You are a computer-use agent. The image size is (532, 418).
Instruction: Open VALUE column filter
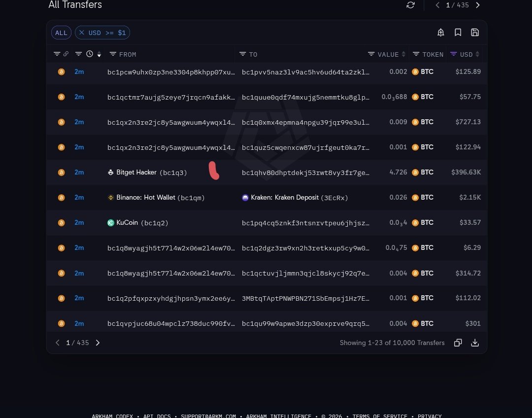click(371, 54)
